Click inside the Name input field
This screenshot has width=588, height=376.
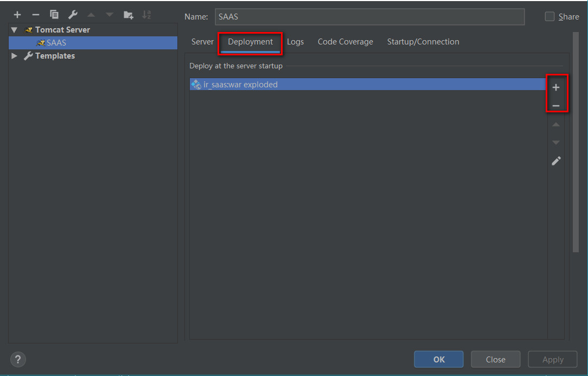369,16
